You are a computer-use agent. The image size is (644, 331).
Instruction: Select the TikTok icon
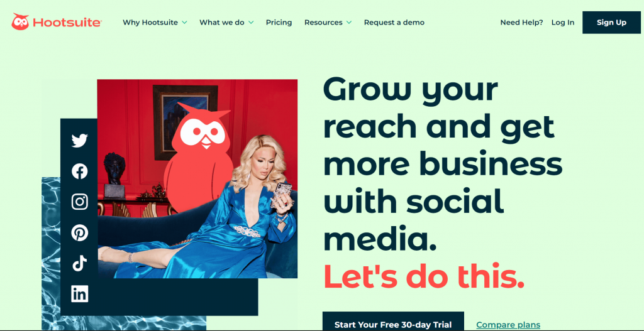pos(80,263)
